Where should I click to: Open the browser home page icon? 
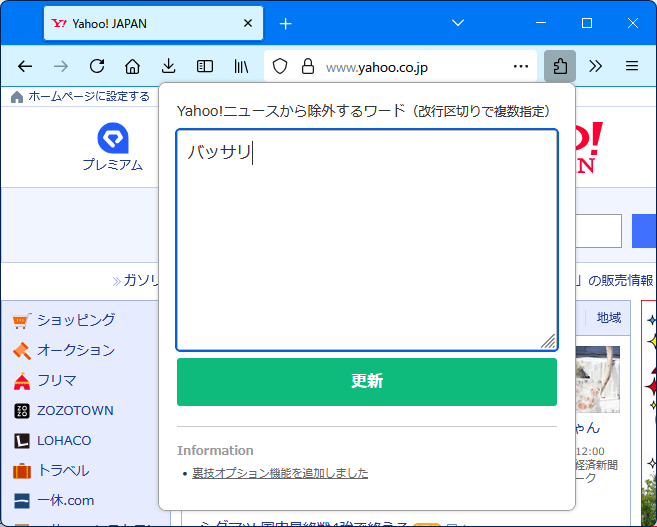132,66
